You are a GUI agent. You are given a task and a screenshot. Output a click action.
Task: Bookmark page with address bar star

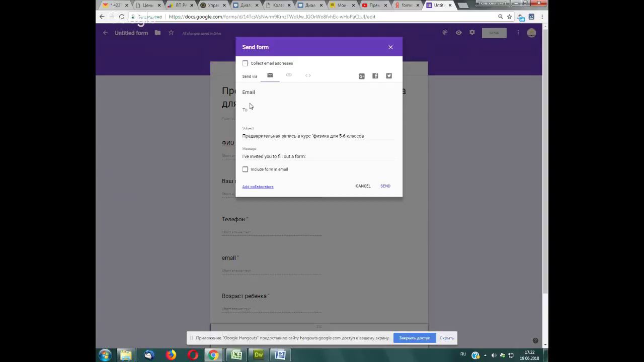click(x=509, y=17)
